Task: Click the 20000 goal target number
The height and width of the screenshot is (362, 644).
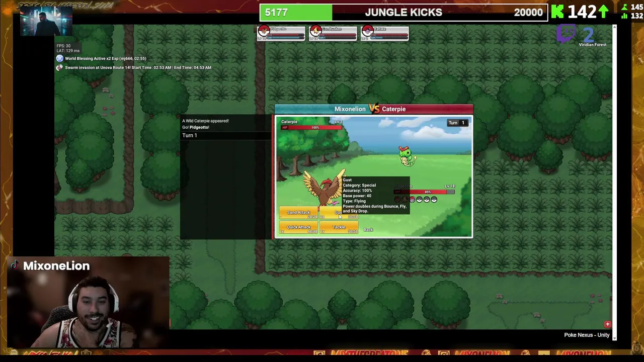Action: (x=528, y=13)
